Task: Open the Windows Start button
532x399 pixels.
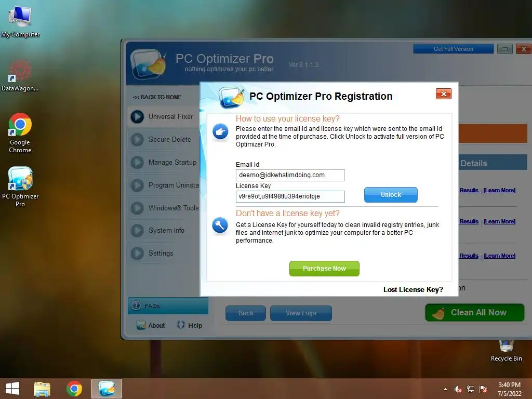Action: pyautogui.click(x=12, y=389)
